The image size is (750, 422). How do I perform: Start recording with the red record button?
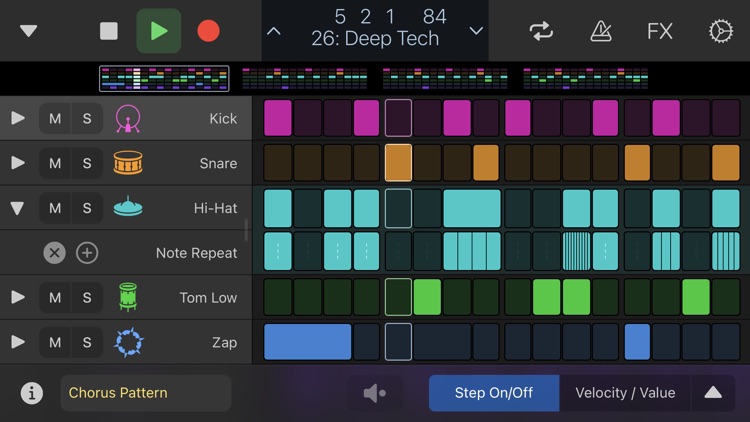pyautogui.click(x=208, y=31)
